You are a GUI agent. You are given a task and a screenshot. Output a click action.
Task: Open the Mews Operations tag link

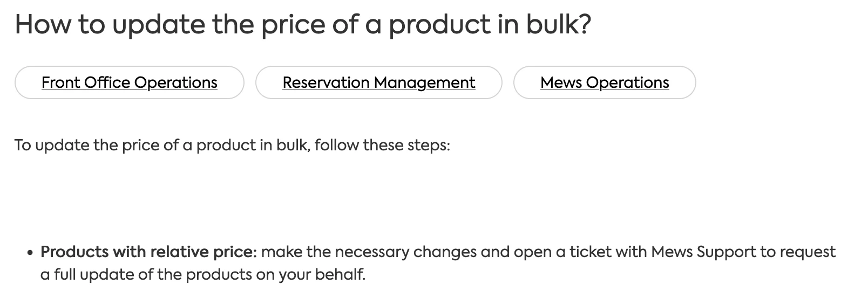[604, 82]
